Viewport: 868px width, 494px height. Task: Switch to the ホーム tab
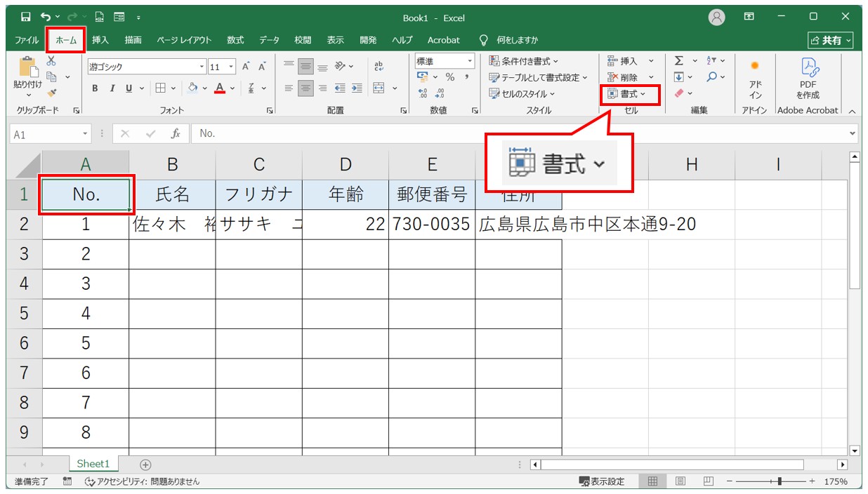click(66, 40)
